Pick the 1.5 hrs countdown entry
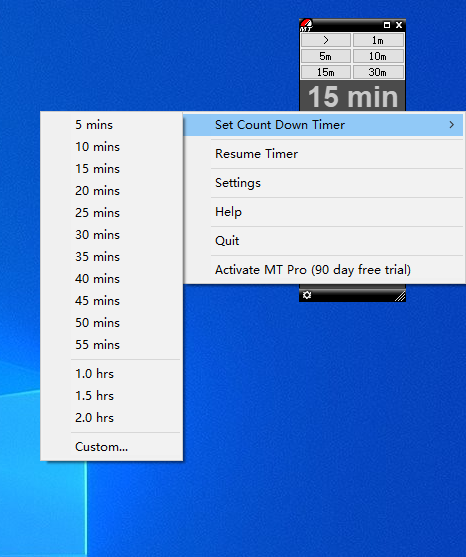The width and height of the screenshot is (466, 557). tap(112, 396)
